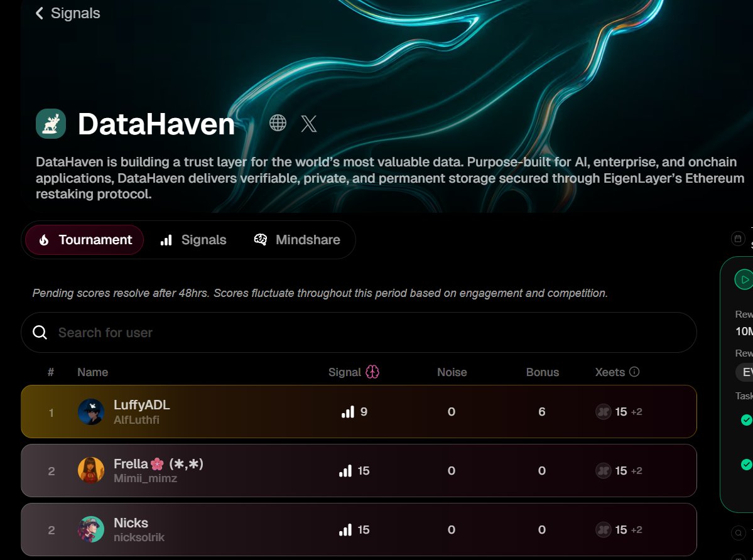The image size is (753, 560).
Task: Click the DataHaven title heading
Action: (x=156, y=124)
